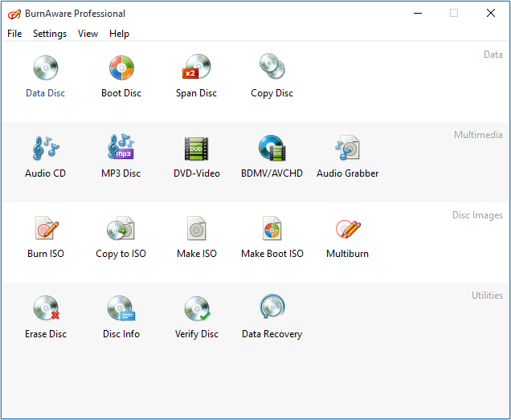
Task: Close the BurnAware Professional window
Action: 491,13
